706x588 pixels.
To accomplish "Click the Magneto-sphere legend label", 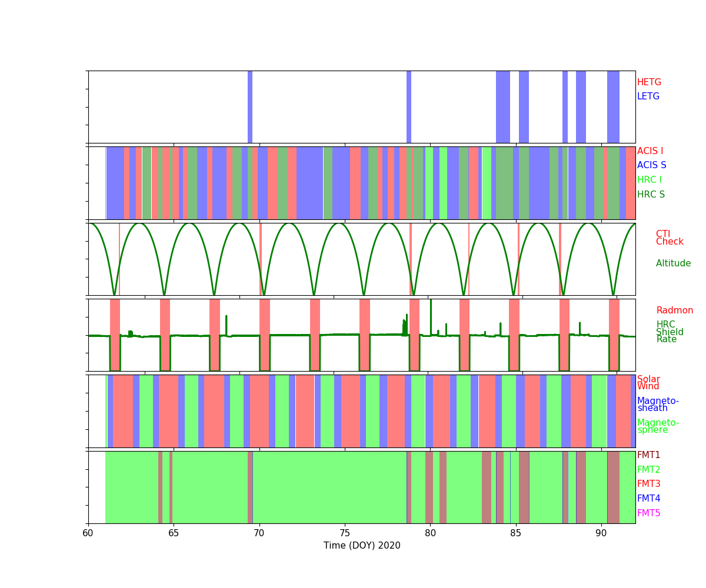I will (x=658, y=426).
